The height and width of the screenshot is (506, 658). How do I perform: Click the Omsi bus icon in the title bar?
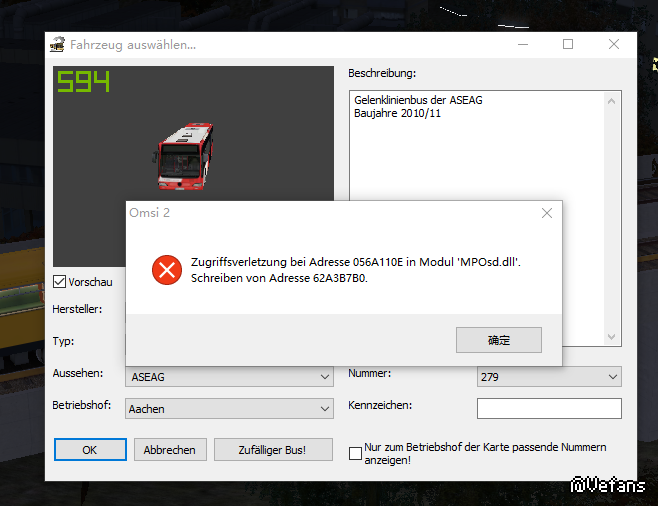pos(57,44)
